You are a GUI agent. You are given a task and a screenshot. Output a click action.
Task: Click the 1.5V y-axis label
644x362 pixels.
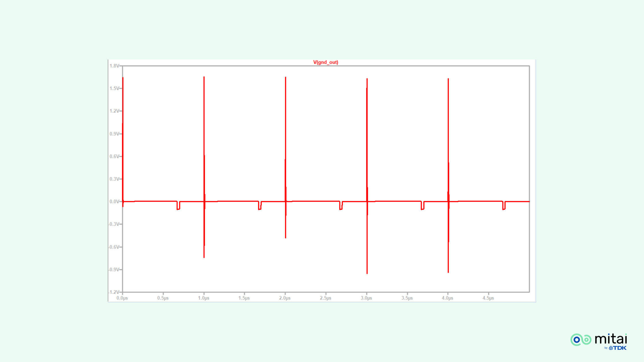click(114, 88)
